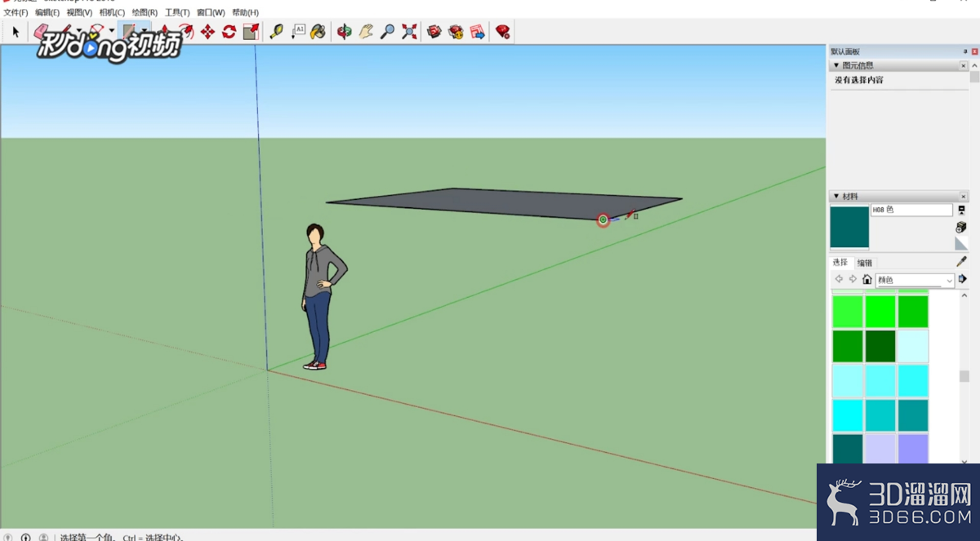
Task: Open the 帮助(H) menu
Action: coord(245,13)
